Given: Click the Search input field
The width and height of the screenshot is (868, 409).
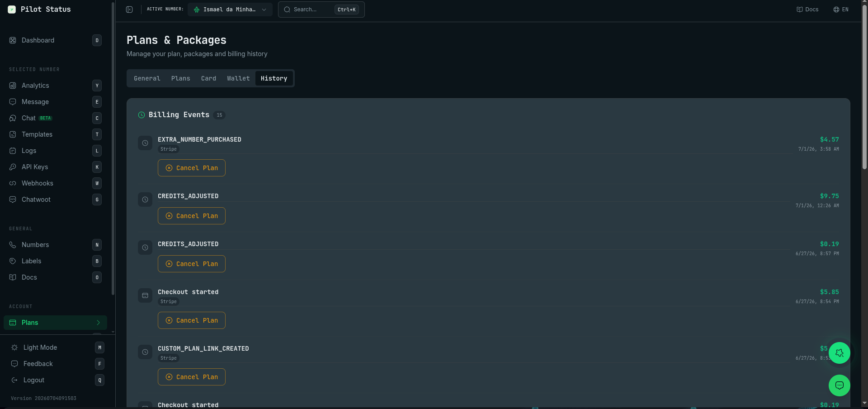Looking at the screenshot, I should click(x=321, y=10).
